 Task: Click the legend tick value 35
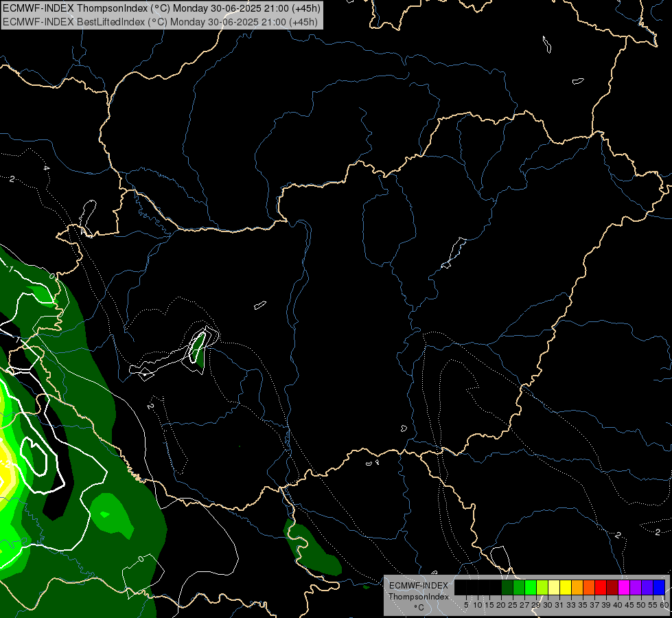[583, 605]
